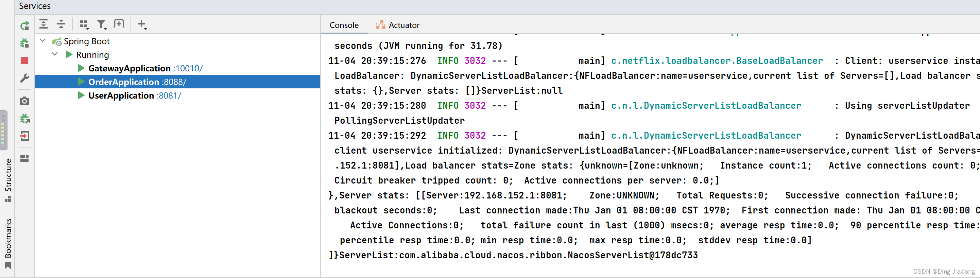Click run arrow icon of OrderApplication

click(x=81, y=82)
